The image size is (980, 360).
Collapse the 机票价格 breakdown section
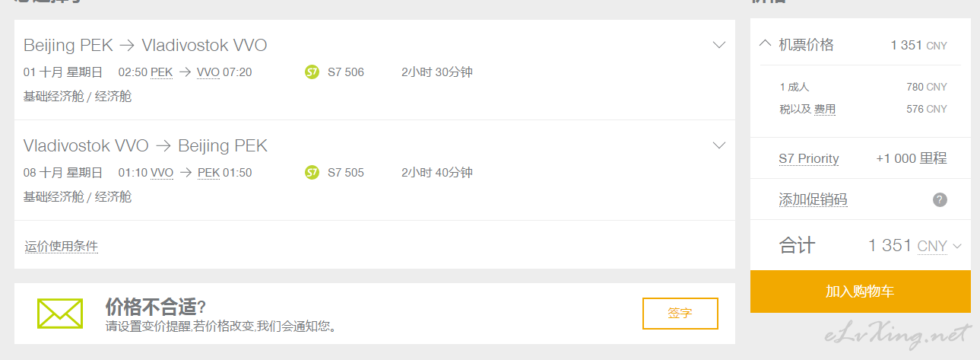(766, 44)
